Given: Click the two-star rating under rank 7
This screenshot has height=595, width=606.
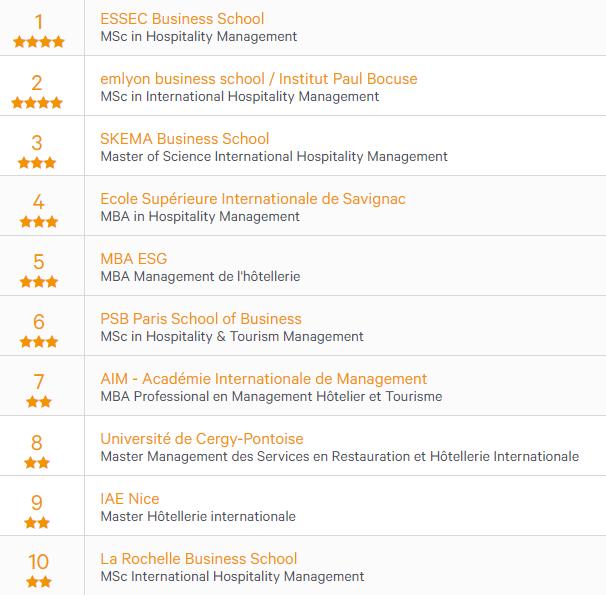Looking at the screenshot, I should (39, 402).
